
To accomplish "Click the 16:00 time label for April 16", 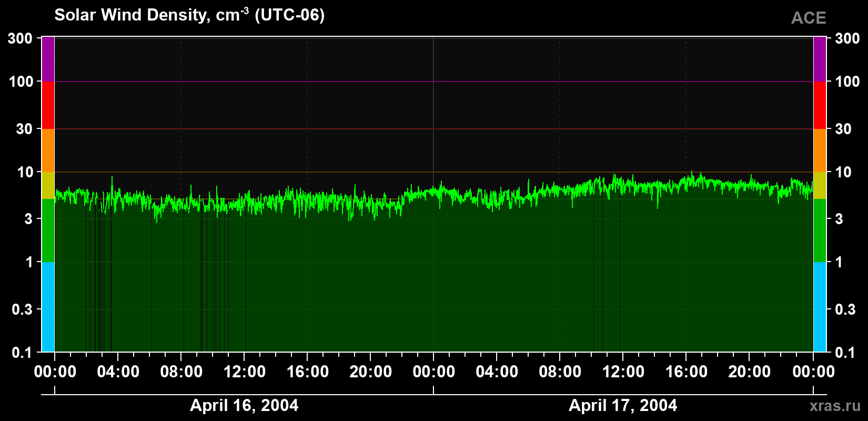I will 308,372.
